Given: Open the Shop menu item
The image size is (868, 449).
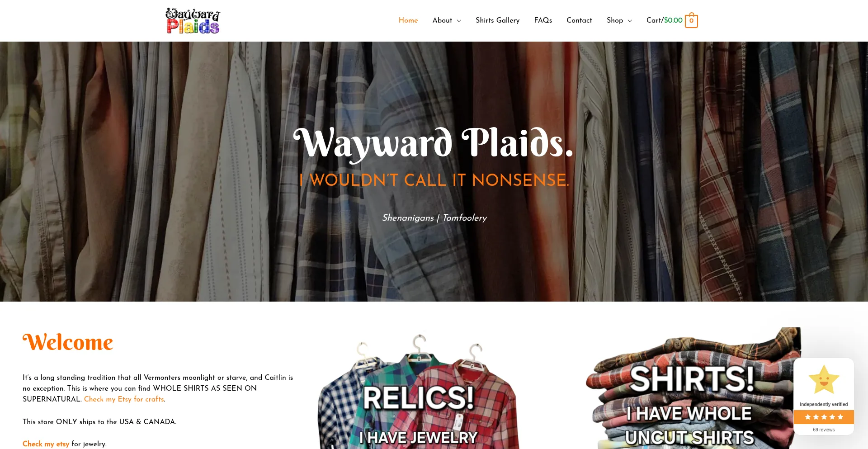Looking at the screenshot, I should click(x=615, y=20).
